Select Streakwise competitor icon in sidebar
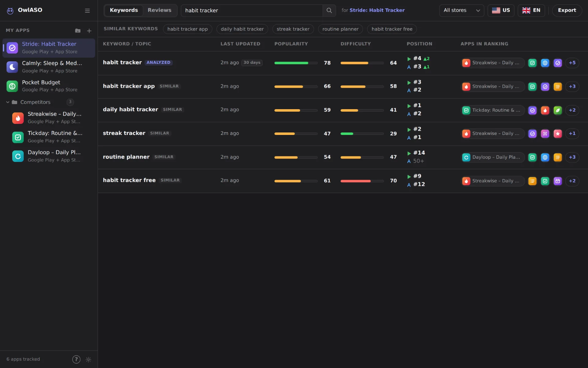Image resolution: width=588 pixels, height=368 pixels. [x=18, y=118]
